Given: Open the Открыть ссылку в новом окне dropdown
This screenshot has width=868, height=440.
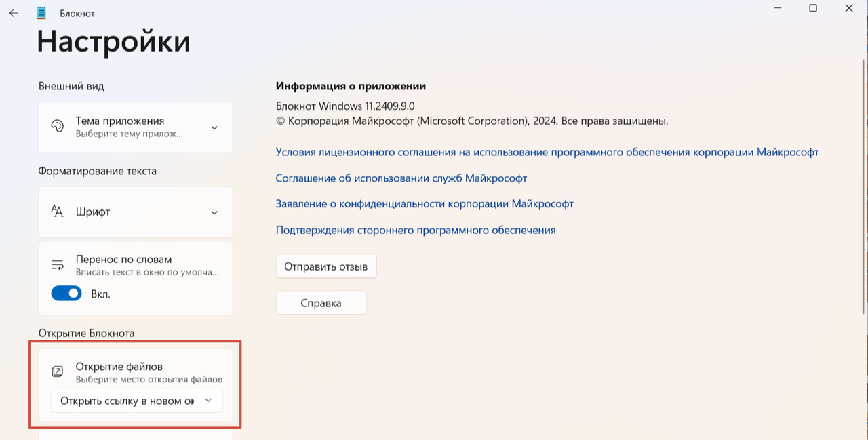Looking at the screenshot, I should tap(137, 401).
